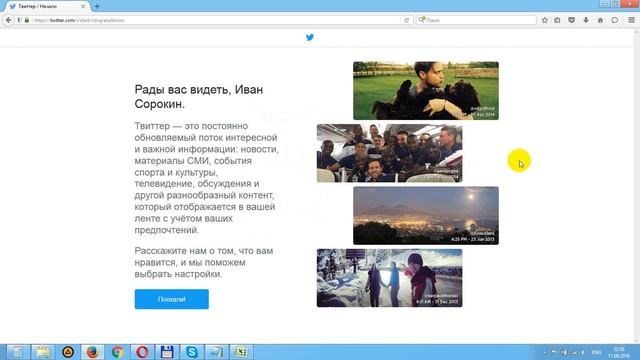Open the floppy disk app in the taskbar
The width and height of the screenshot is (640, 360).
(x=167, y=352)
